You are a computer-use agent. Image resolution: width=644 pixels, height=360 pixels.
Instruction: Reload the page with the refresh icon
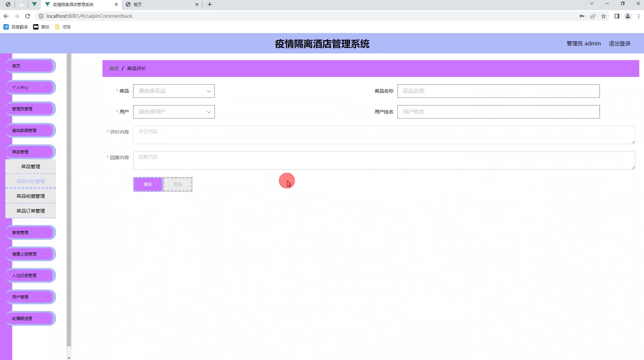point(28,16)
